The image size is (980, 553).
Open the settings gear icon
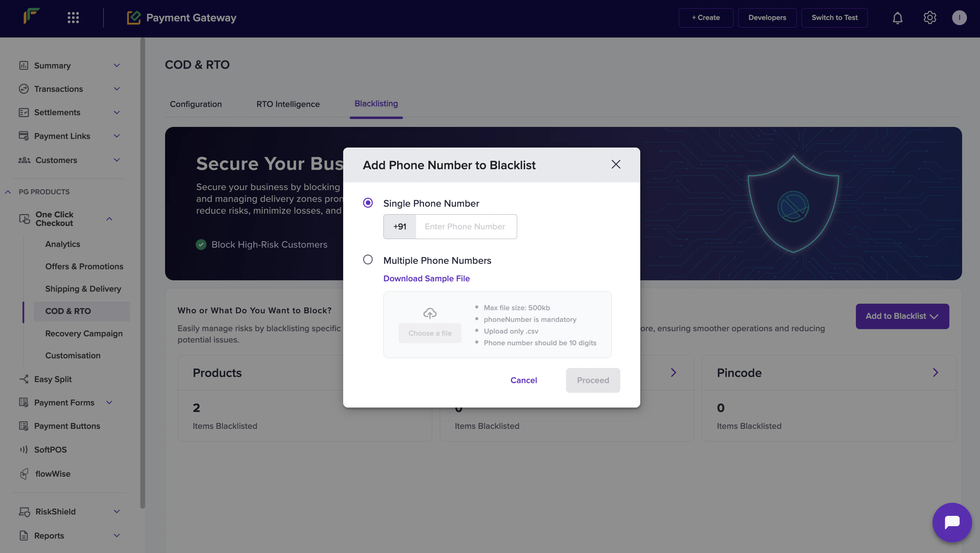click(929, 18)
